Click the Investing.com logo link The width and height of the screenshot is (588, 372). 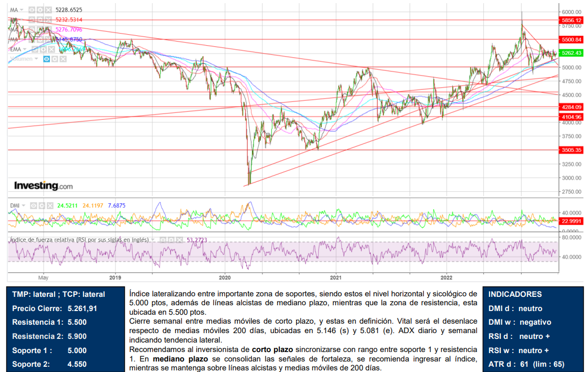43,185
